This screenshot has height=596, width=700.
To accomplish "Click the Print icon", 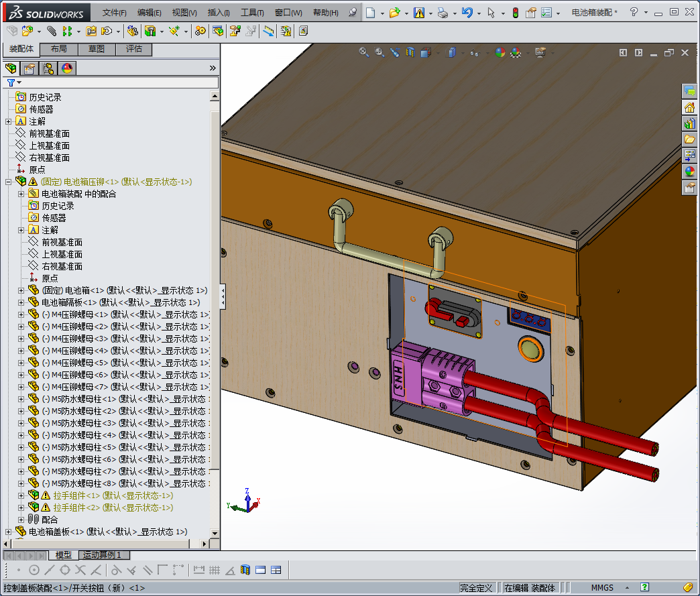I will click(443, 13).
